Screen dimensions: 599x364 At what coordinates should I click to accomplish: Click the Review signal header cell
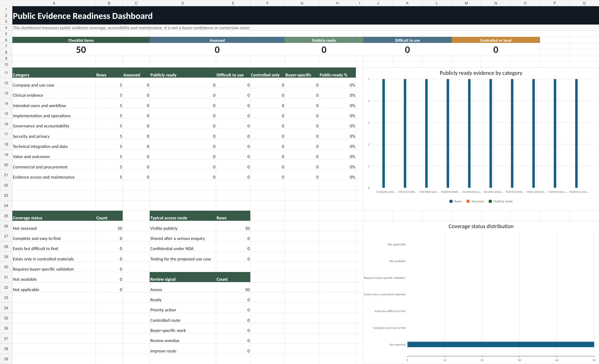coord(183,277)
